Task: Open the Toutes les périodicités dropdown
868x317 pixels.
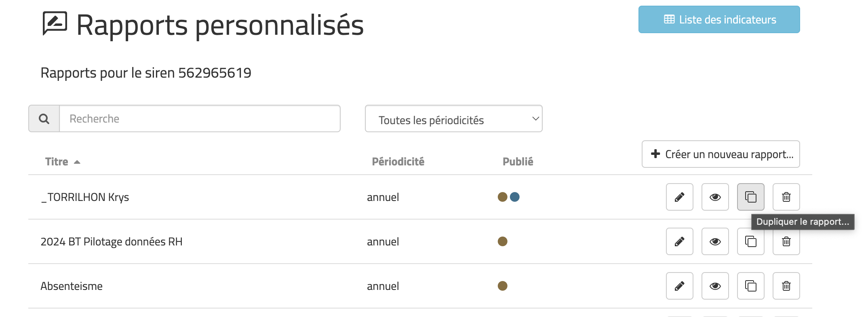Action: (x=453, y=118)
